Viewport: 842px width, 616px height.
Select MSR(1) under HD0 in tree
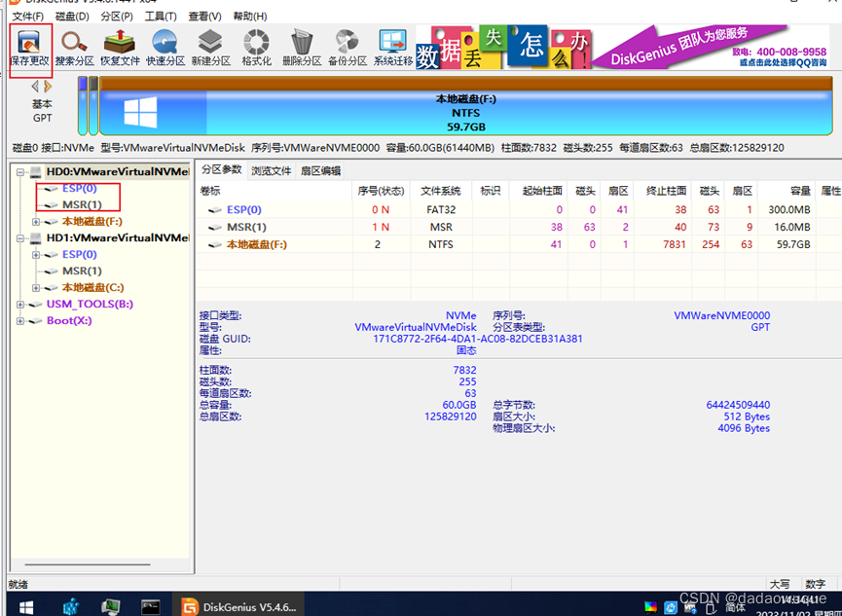[x=82, y=205]
